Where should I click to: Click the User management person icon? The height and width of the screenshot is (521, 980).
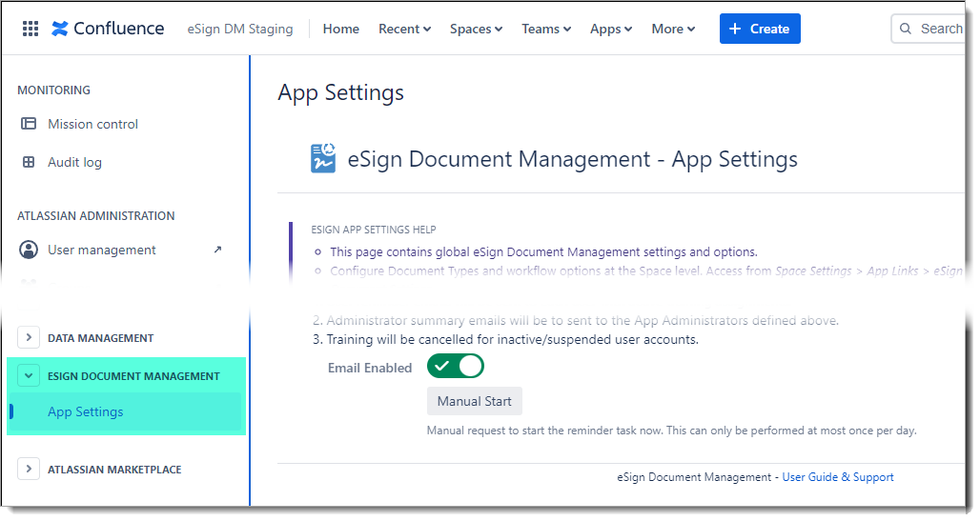pyautogui.click(x=29, y=250)
